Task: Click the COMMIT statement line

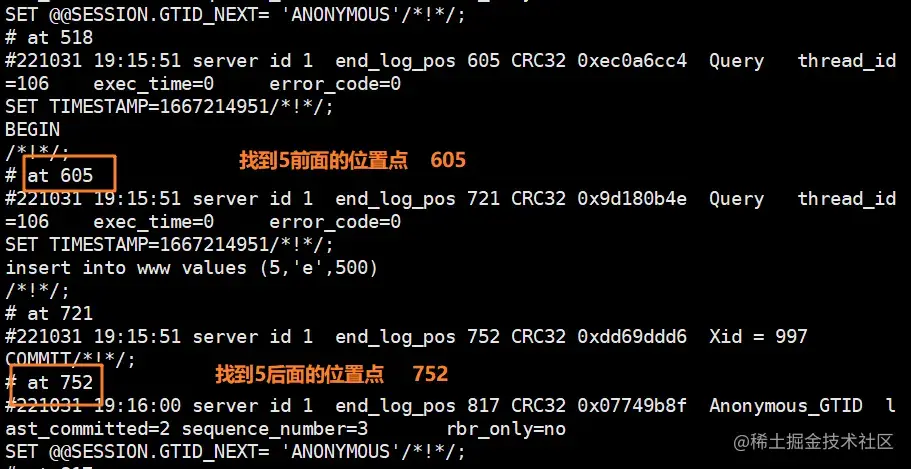Action: click(x=70, y=360)
